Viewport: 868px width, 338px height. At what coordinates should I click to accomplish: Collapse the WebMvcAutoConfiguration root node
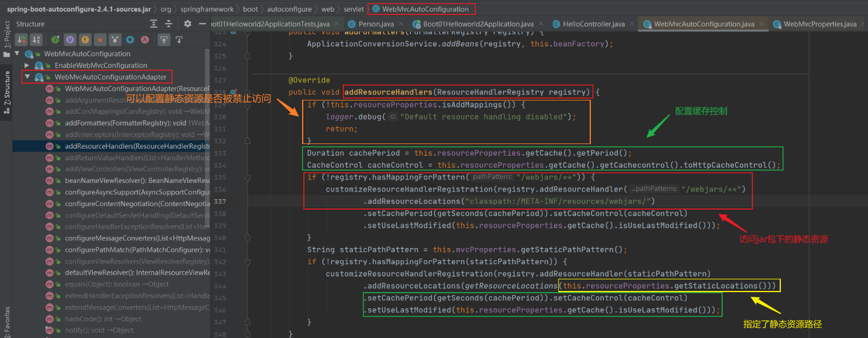pos(17,54)
